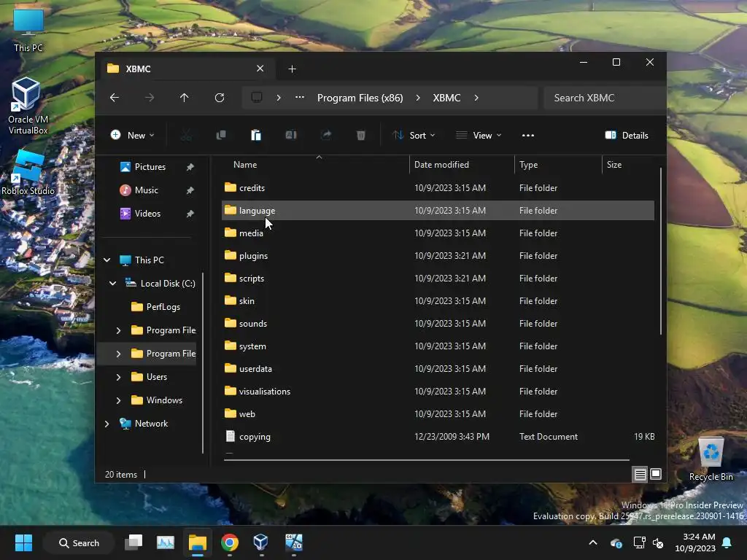Expand the Network tree node
This screenshot has width=747, height=560.
click(x=107, y=424)
